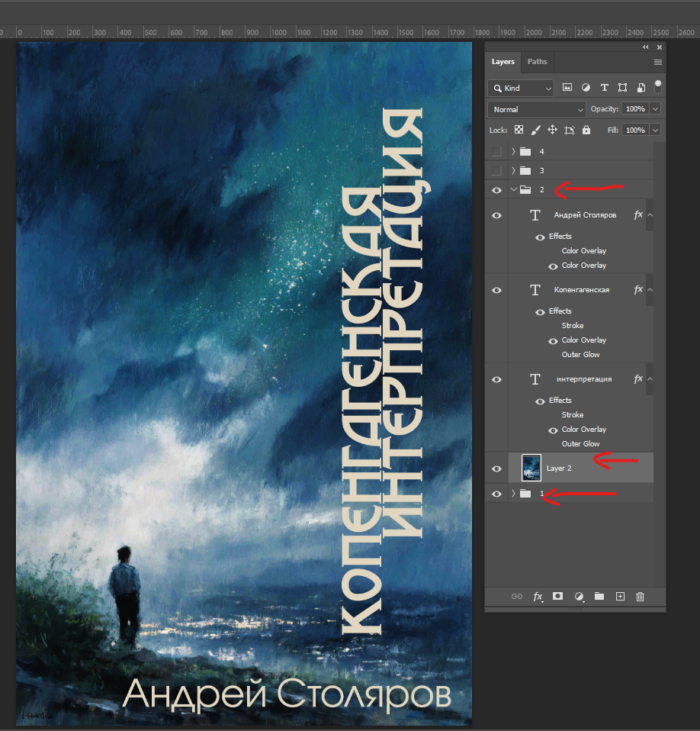
Task: Click the delete layer trash icon
Action: point(641,596)
